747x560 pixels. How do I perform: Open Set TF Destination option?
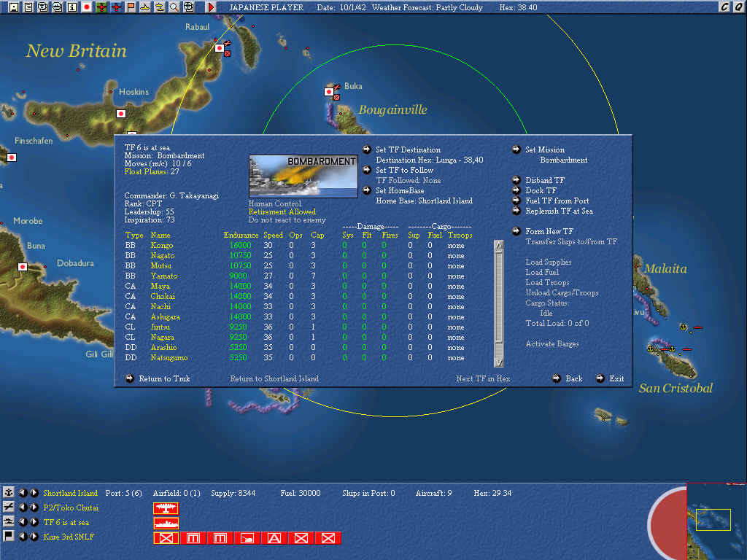coord(408,150)
